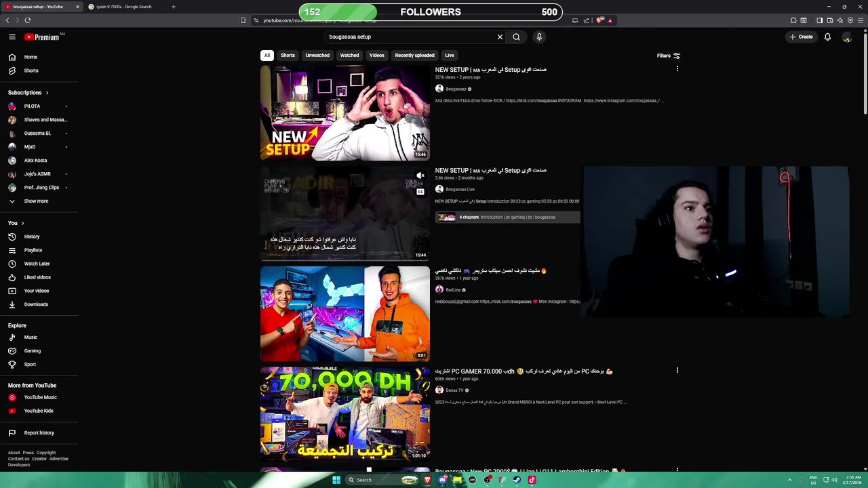Open the Bougassaa channel link

[x=456, y=89]
